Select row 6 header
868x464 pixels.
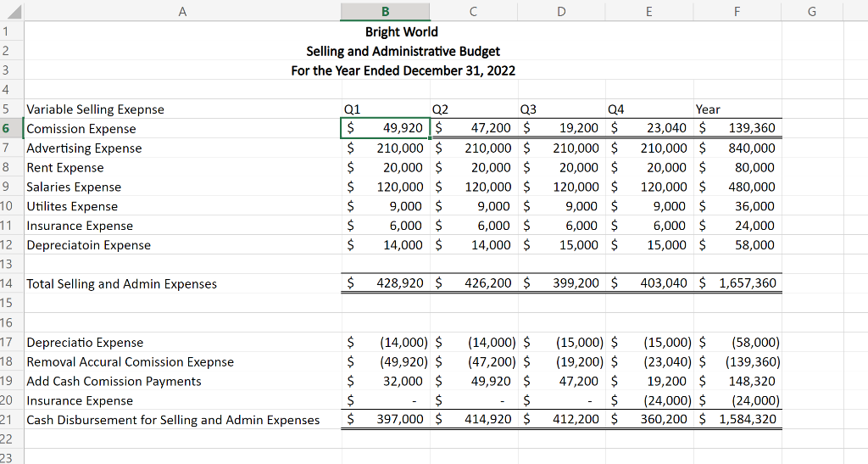12,128
